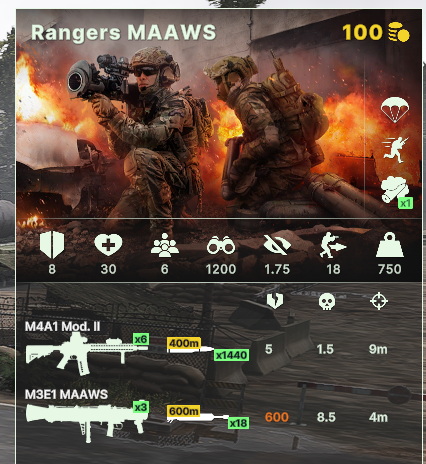The width and height of the screenshot is (426, 464).
Task: Click the smoke grenade x1 icon
Action: [x=396, y=192]
